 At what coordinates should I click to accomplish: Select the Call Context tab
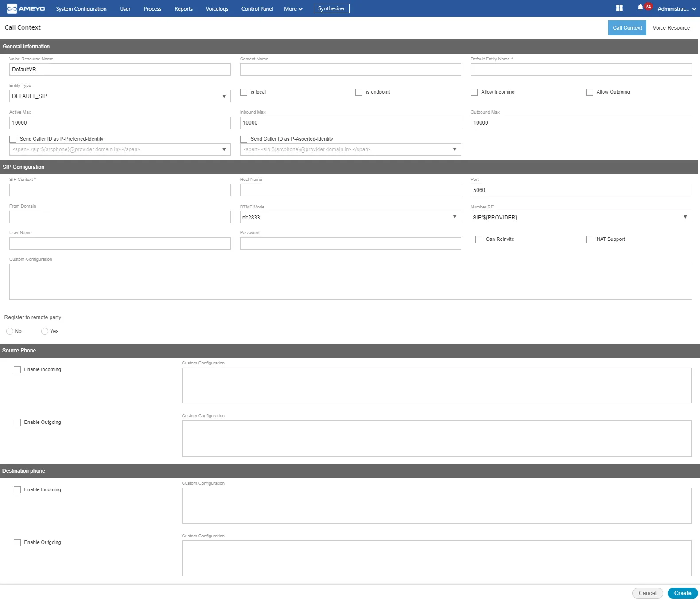coord(627,28)
